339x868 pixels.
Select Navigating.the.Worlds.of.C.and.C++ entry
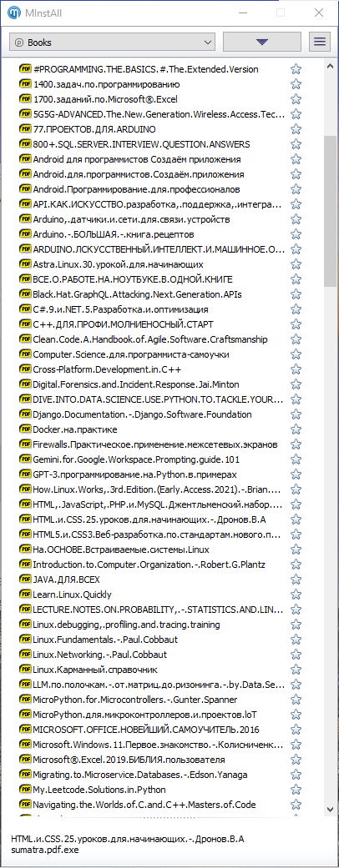[x=144, y=804]
